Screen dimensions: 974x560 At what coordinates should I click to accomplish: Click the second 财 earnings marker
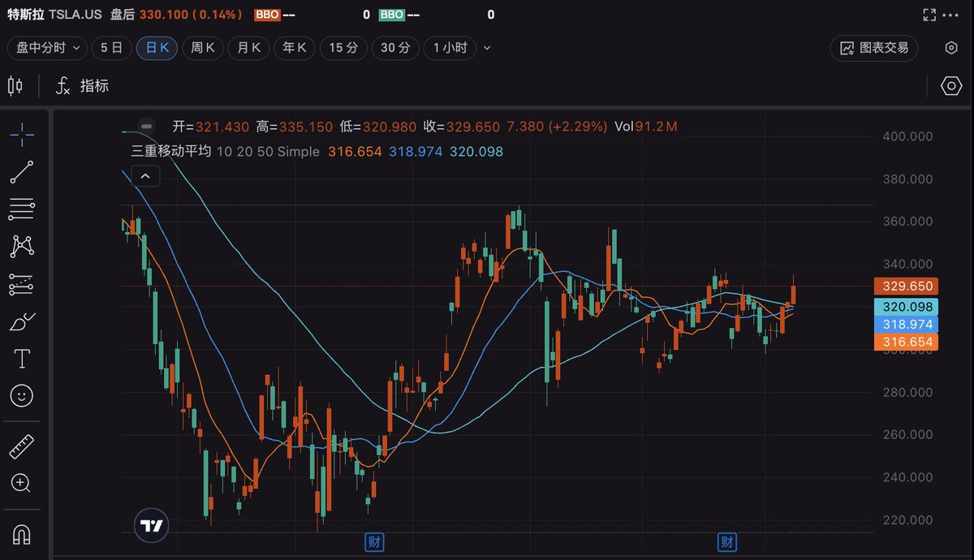click(728, 541)
